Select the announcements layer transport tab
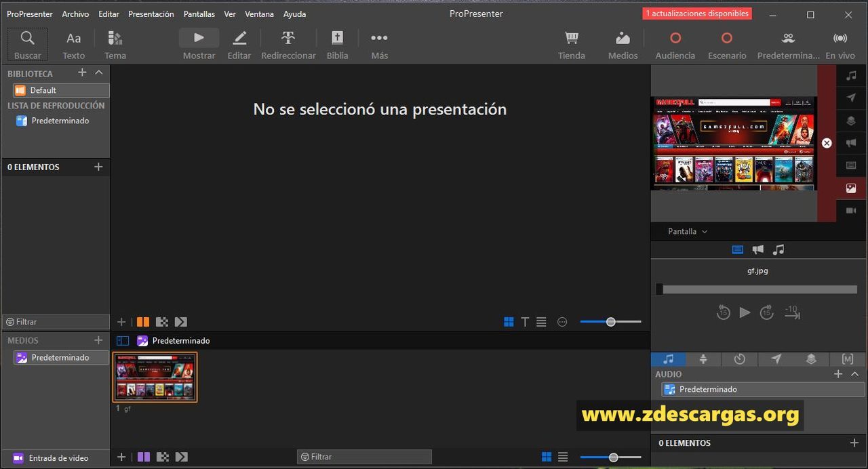Image resolution: width=868 pixels, height=469 pixels. pyautogui.click(x=758, y=249)
